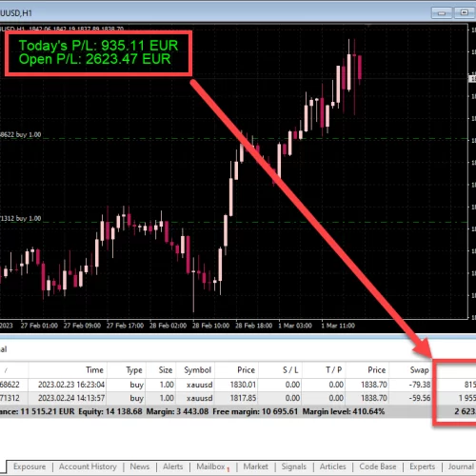This screenshot has height=476, width=476.
Task: Go to the Market tab
Action: pyautogui.click(x=255, y=466)
